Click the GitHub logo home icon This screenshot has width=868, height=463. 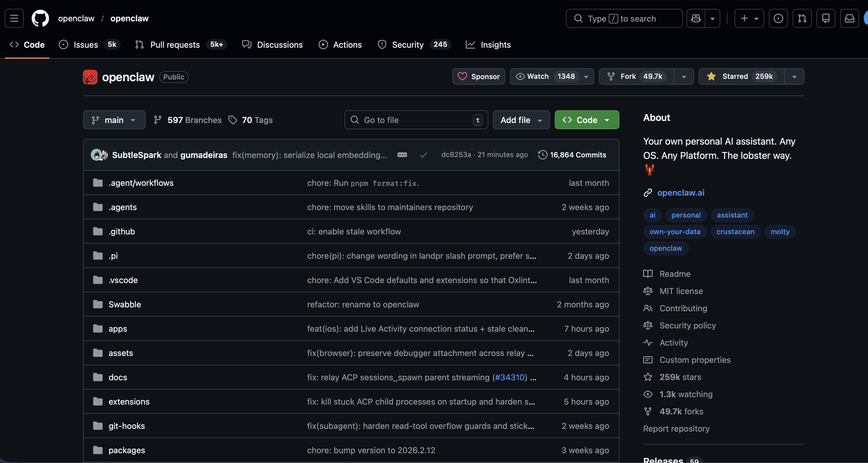[40, 18]
